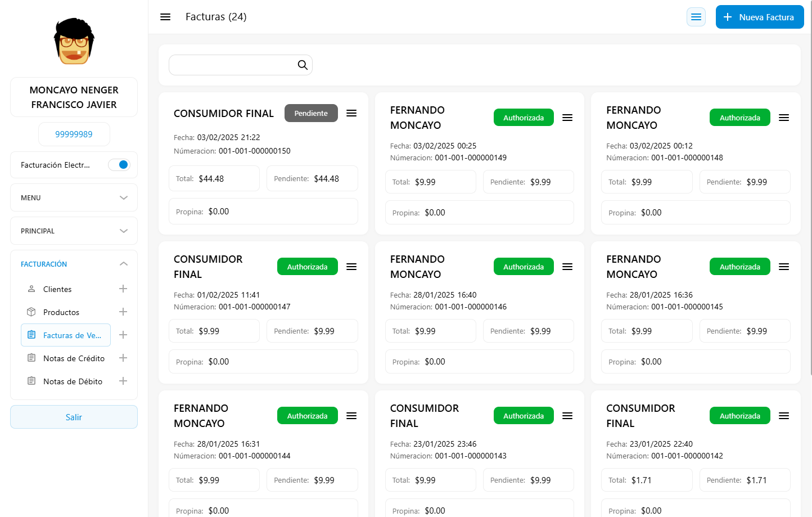The image size is (812, 517).
Task: Click plus icon next to Clientes
Action: pyautogui.click(x=123, y=289)
